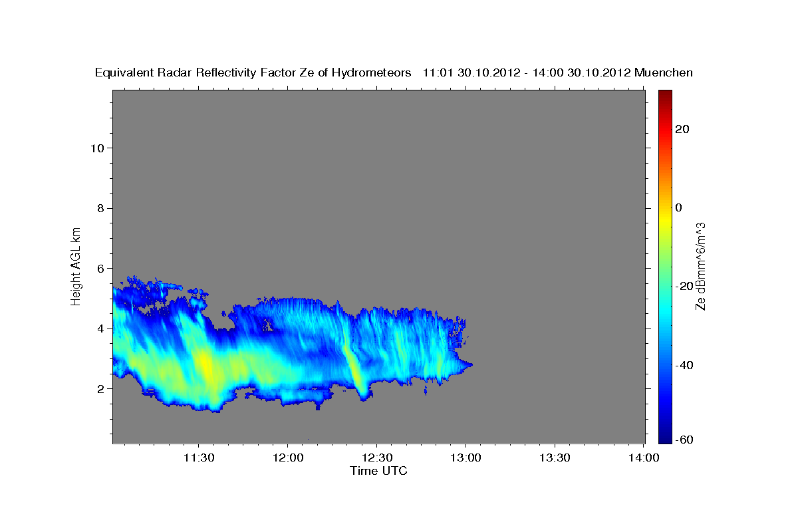The height and width of the screenshot is (532, 798).
Task: Click the colorbar value -40
Action: coord(684,364)
